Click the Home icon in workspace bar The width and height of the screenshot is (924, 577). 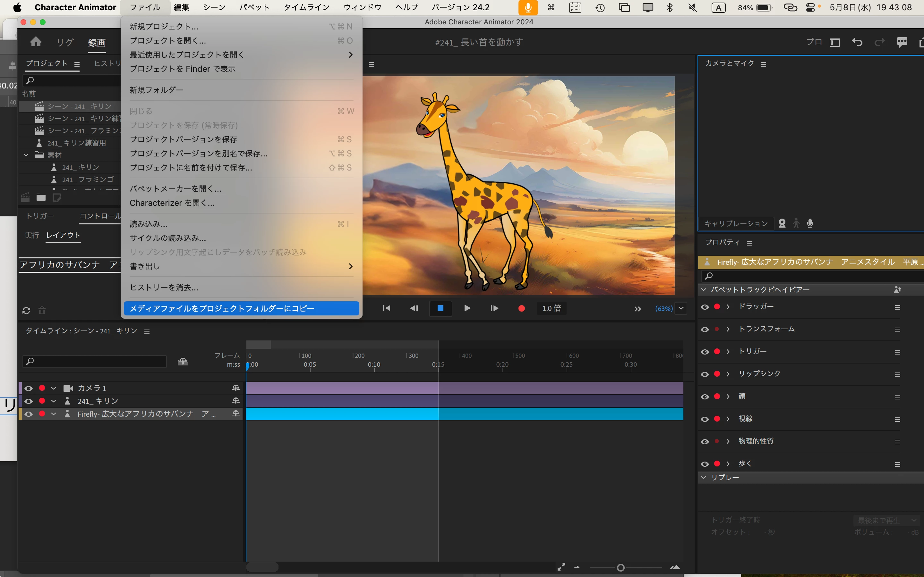(x=36, y=42)
